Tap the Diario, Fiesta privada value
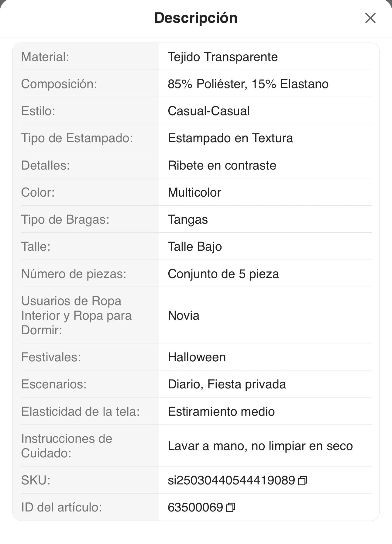The width and height of the screenshot is (392, 544). pyautogui.click(x=227, y=384)
